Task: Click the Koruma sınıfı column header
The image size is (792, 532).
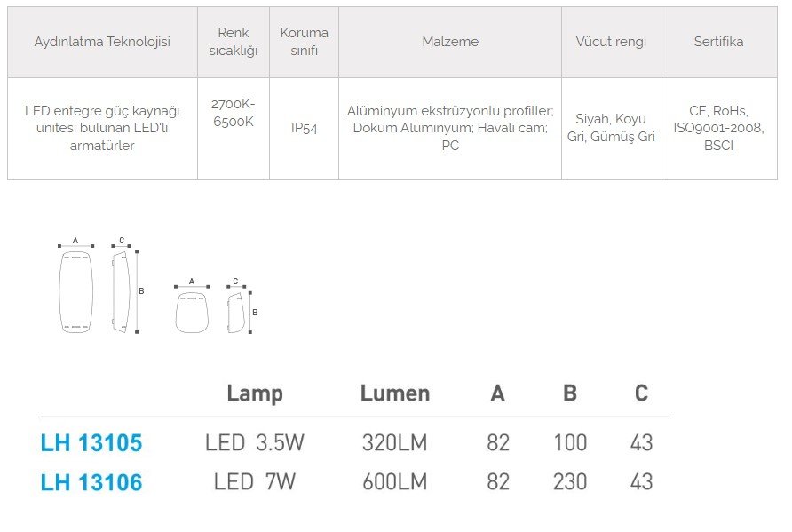Action: 304,42
